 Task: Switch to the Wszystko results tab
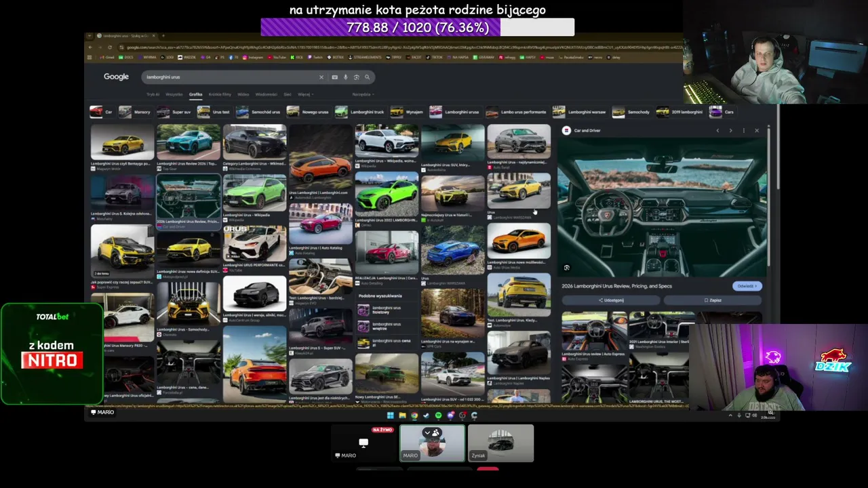click(174, 94)
